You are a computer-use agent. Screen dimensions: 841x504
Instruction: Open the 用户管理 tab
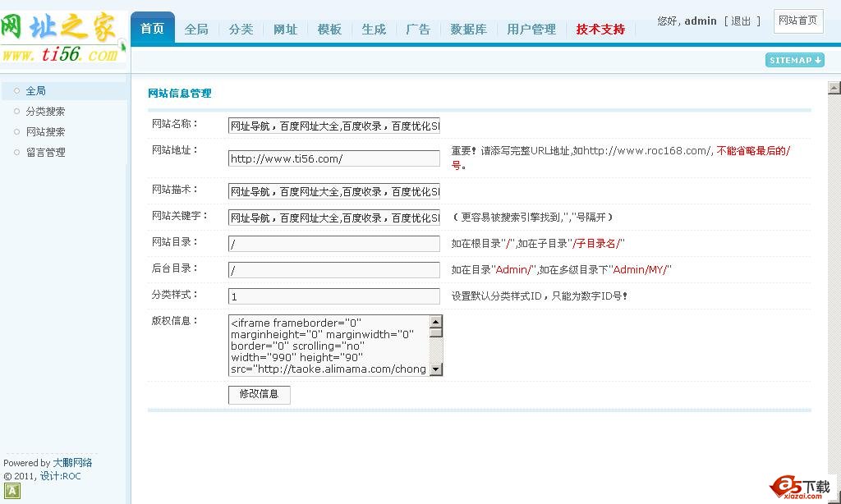[531, 29]
